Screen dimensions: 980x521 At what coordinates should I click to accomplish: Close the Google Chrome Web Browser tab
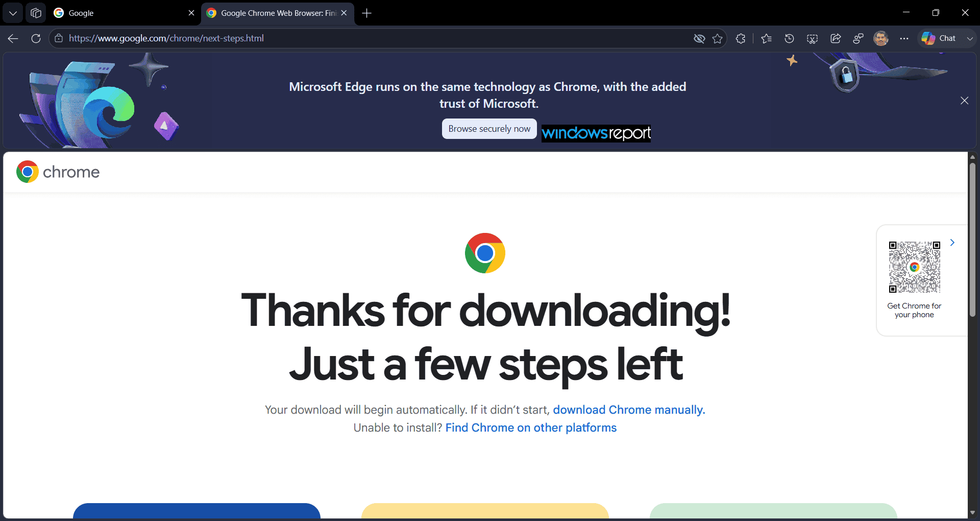pos(344,13)
